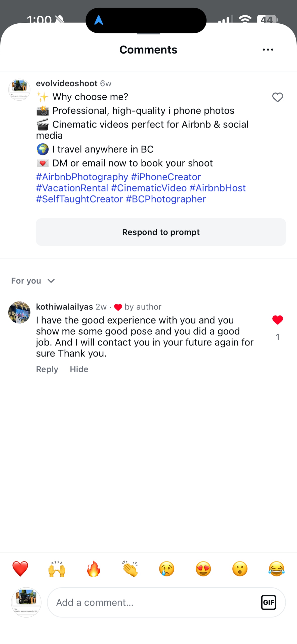
Task: Tap the clapping hands emoji reaction
Action: pyautogui.click(x=130, y=569)
